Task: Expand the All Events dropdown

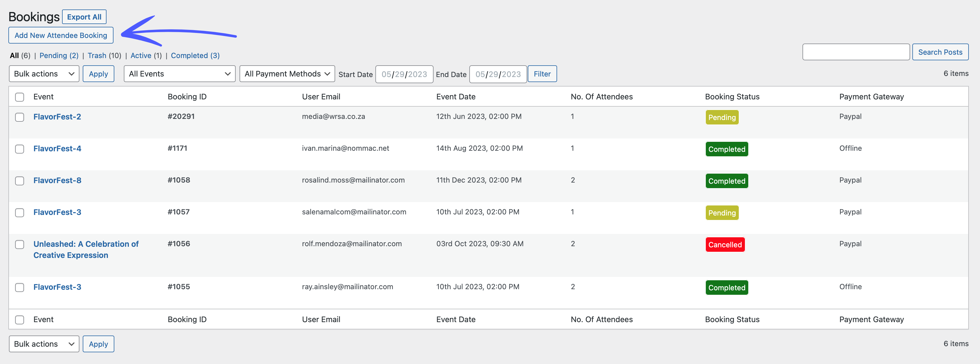Action: tap(179, 74)
